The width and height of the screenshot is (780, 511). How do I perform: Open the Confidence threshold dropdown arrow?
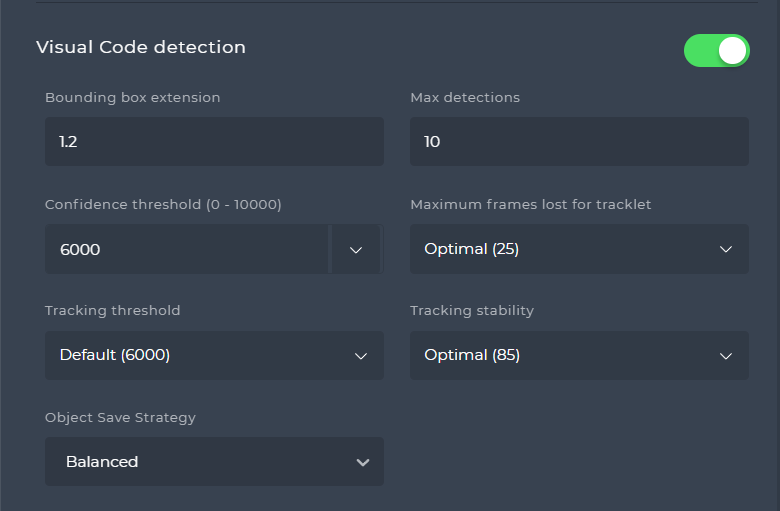click(356, 249)
